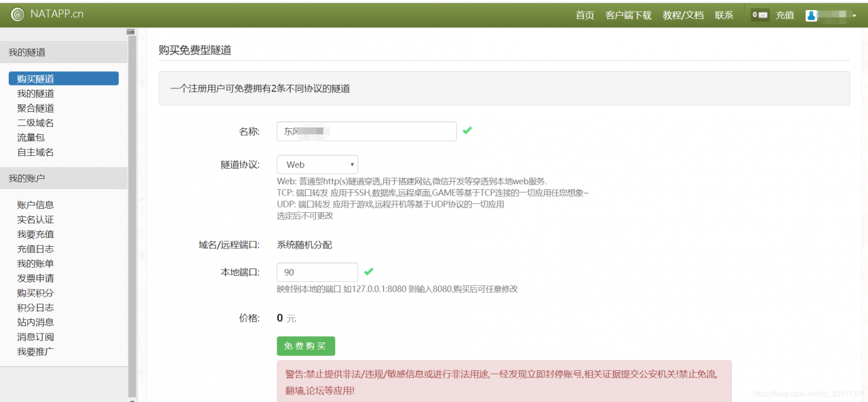This screenshot has height=402, width=868.
Task: Open 购买积分 sidebar link
Action: [35, 293]
